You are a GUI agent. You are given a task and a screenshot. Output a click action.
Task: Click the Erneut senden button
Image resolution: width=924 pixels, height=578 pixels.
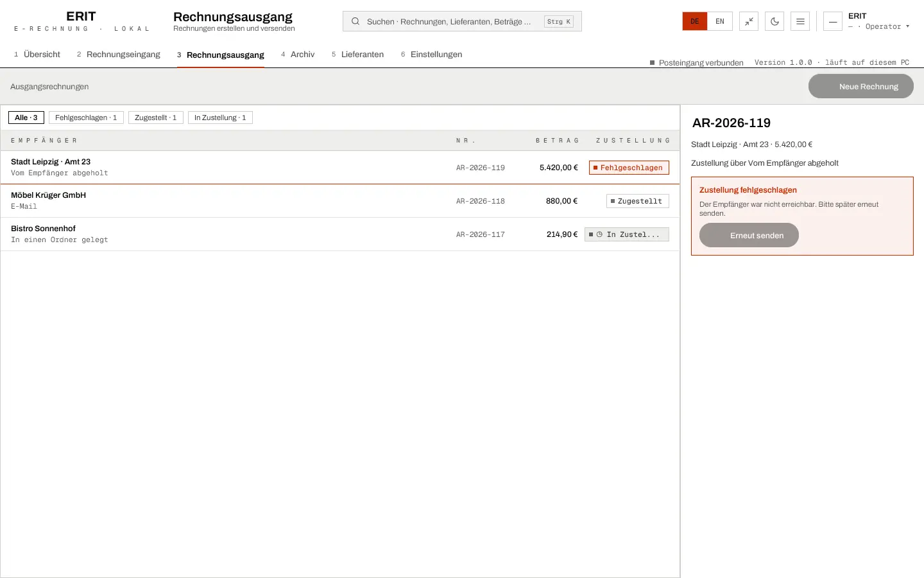[x=749, y=235]
